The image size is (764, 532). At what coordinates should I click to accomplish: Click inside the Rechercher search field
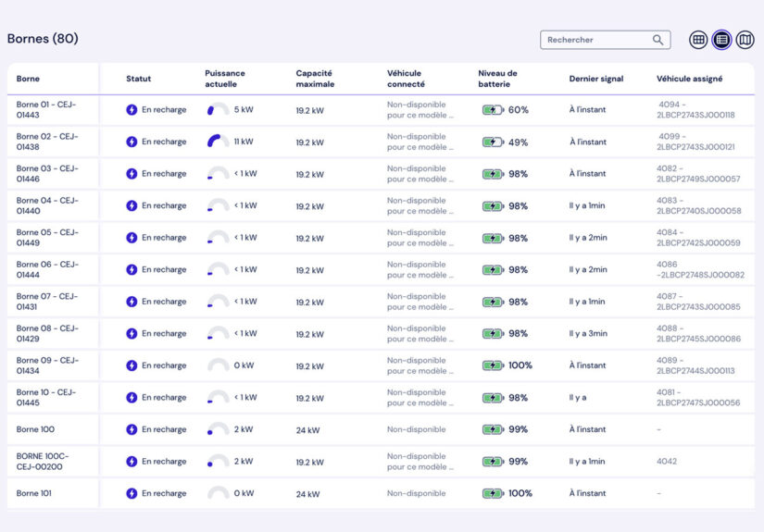point(596,40)
